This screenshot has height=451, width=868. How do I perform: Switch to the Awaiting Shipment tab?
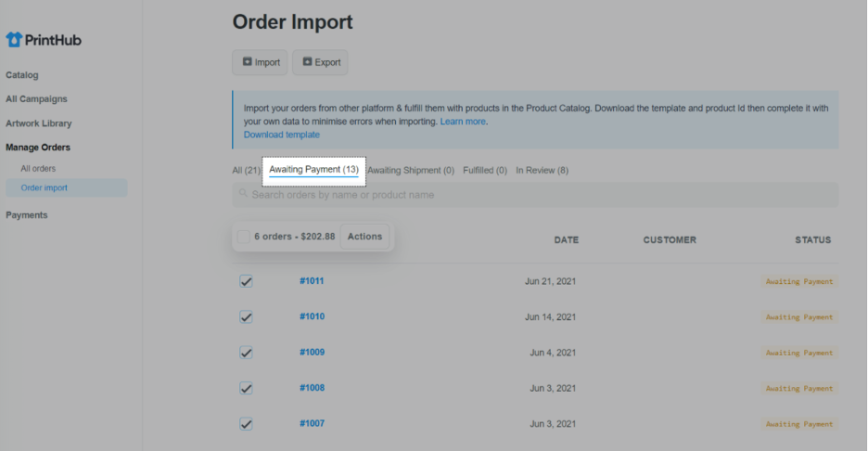[x=411, y=171]
